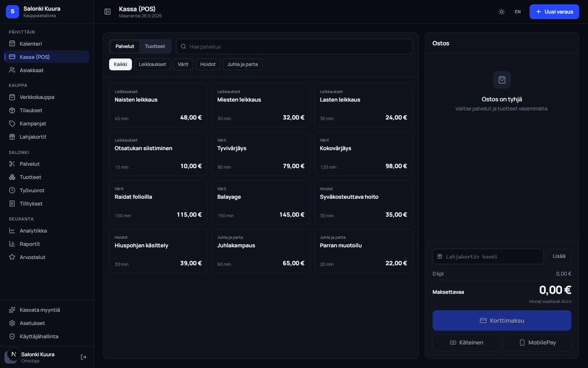Image resolution: width=588 pixels, height=368 pixels.
Task: Add Balayage service card to purchase
Action: [x=261, y=202]
